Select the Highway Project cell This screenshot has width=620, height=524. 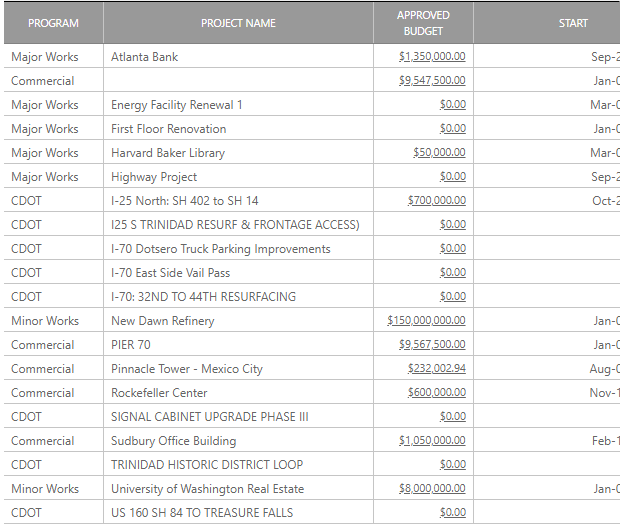(x=238, y=176)
